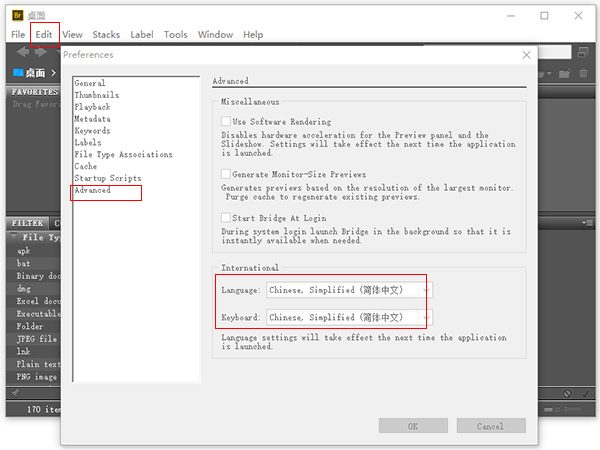Viewport: 600px width, 450px height.
Task: Enable Generate Monitor-Size Previews checkbox
Action: click(226, 174)
